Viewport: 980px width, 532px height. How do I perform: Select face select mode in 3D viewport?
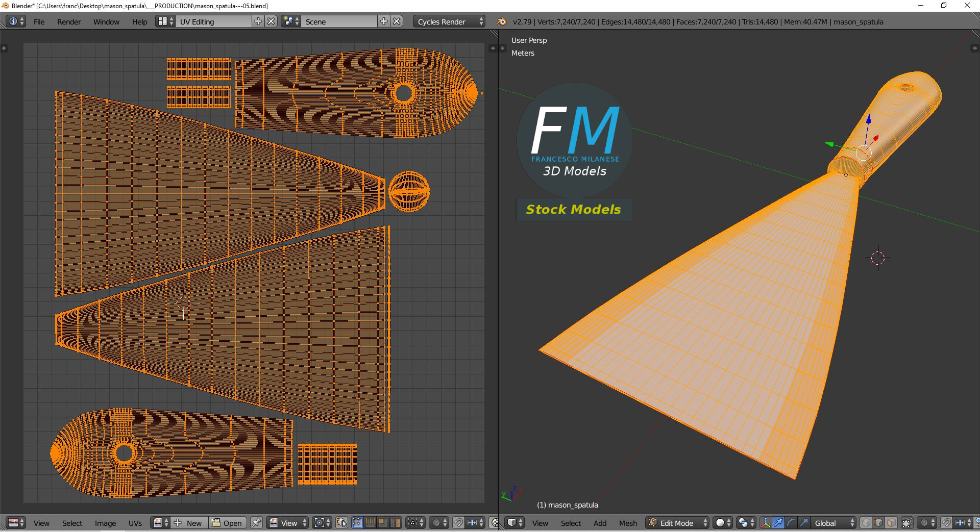[891, 523]
